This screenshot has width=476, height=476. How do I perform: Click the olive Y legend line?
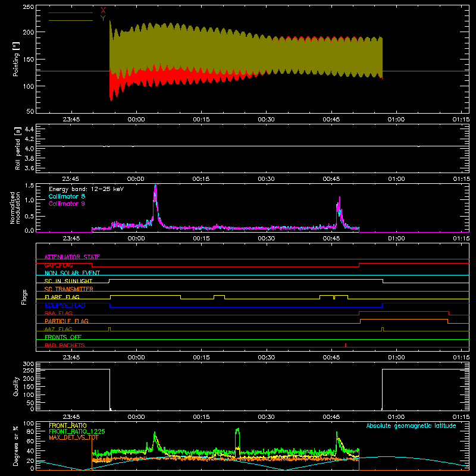coord(71,21)
